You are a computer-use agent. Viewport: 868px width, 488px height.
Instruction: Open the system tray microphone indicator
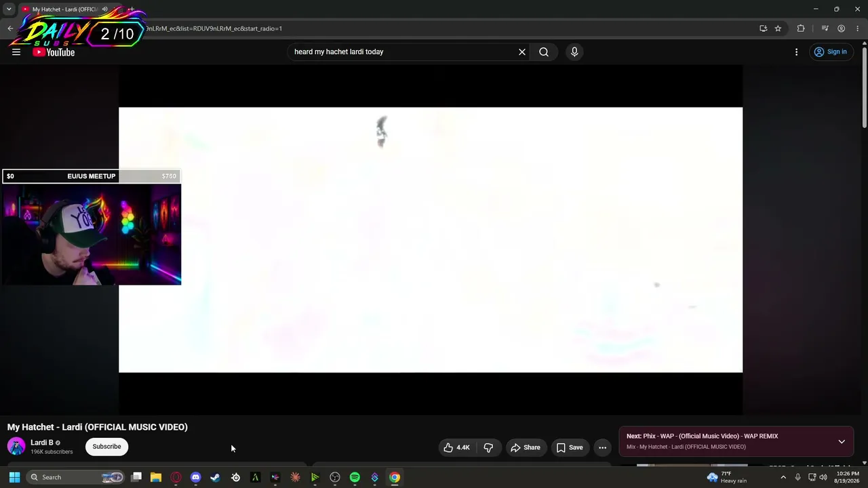[x=797, y=477]
